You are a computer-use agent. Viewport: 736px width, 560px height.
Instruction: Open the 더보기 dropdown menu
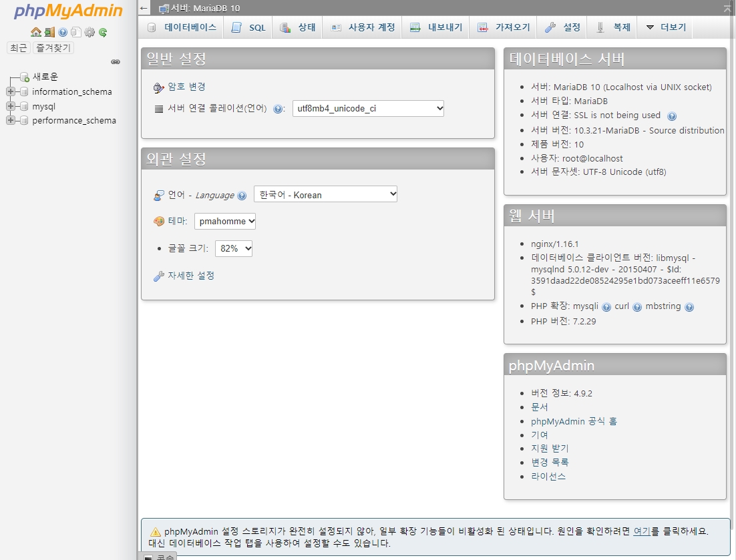[x=666, y=27]
